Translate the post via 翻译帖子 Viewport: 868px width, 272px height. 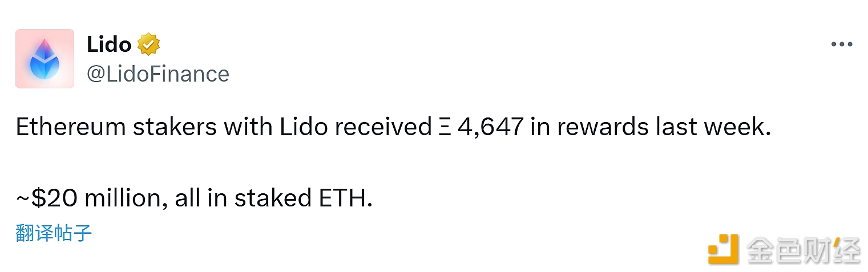coord(54,233)
